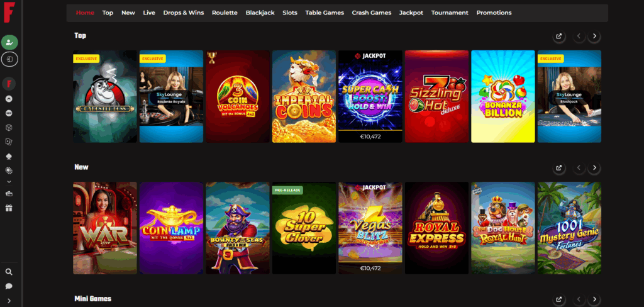644x307 pixels.
Task: Click the gift box promotions icon
Action: tap(9, 208)
